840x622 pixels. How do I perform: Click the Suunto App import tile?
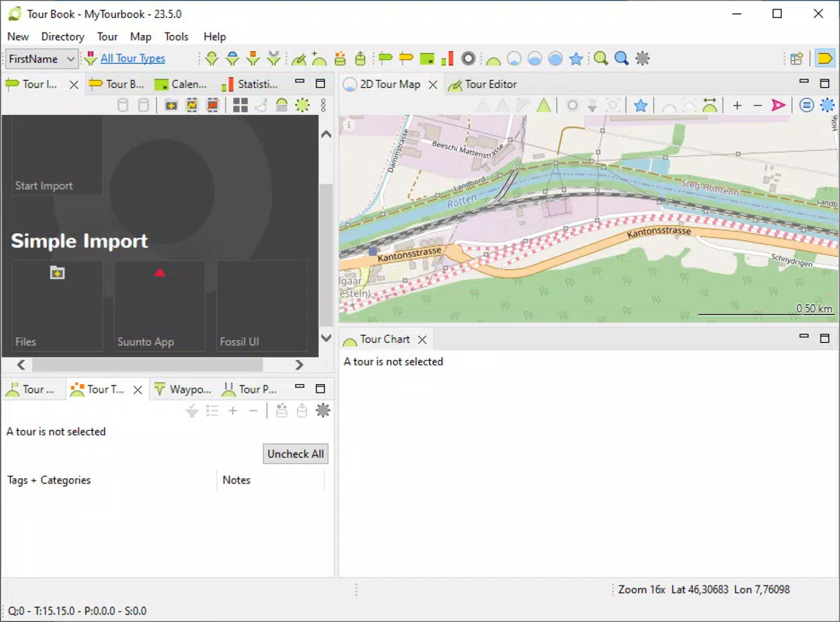tap(159, 306)
